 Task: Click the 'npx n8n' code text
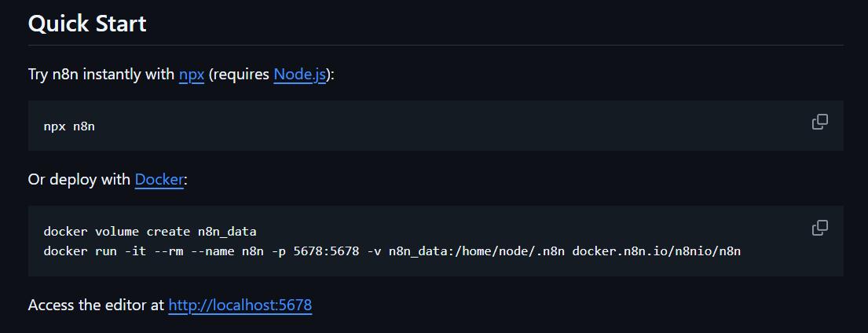(69, 126)
